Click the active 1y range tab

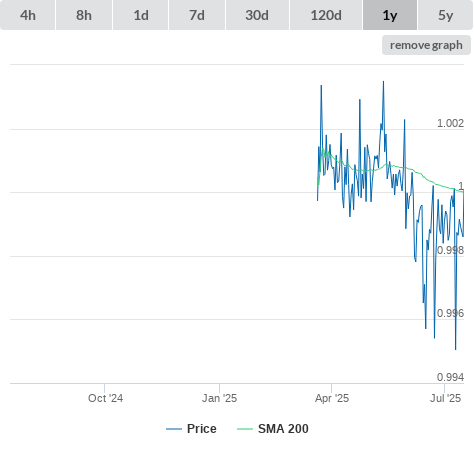[390, 15]
